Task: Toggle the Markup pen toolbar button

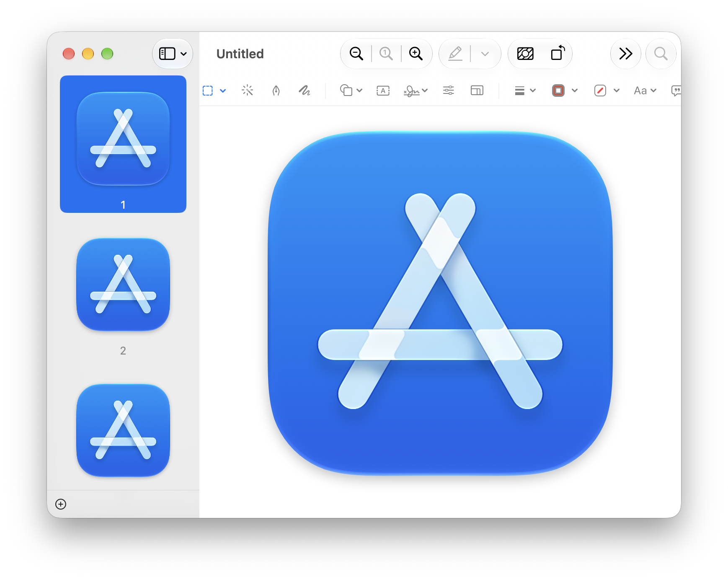Action: [455, 54]
